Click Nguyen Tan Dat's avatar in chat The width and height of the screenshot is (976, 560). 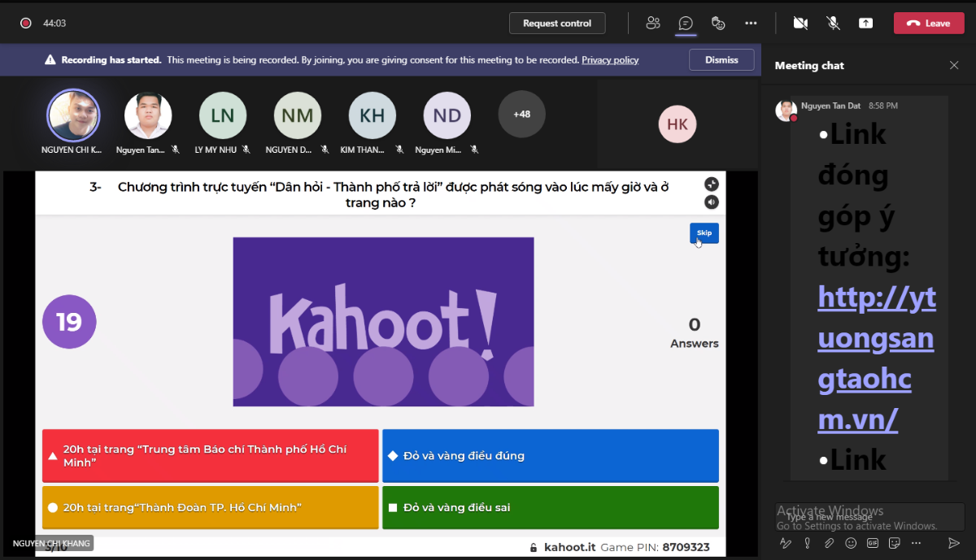786,111
